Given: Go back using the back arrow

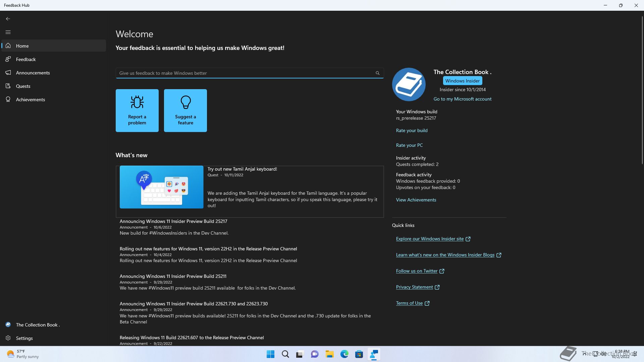Looking at the screenshot, I should click(8, 19).
